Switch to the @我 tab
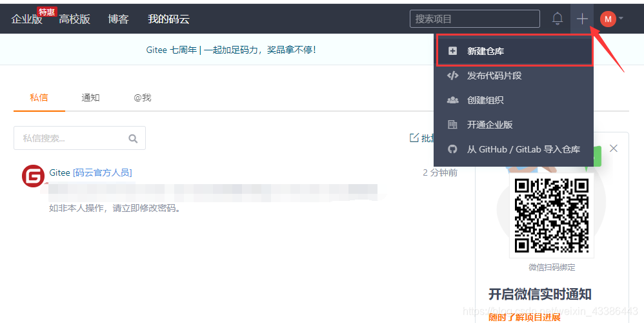 [143, 98]
